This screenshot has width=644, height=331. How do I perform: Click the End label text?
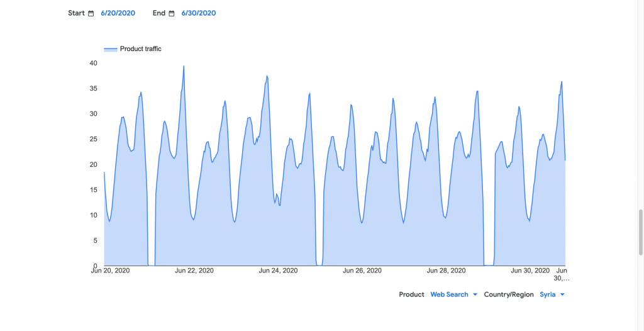(x=159, y=13)
